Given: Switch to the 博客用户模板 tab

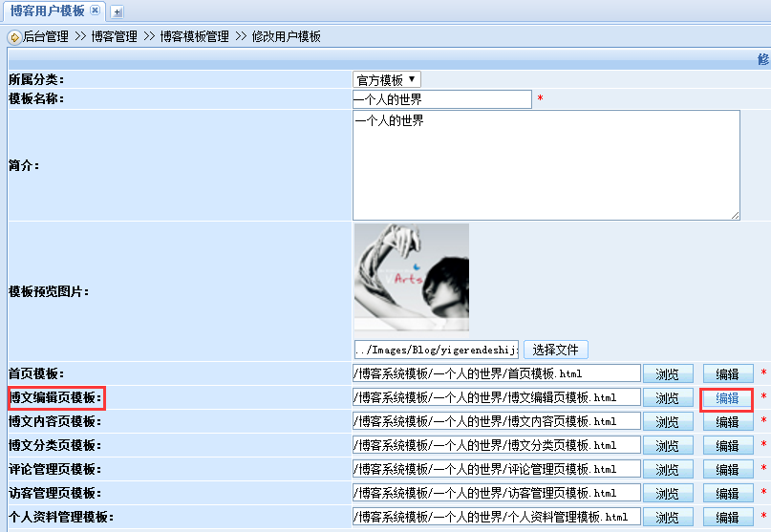Looking at the screenshot, I should pos(47,11).
